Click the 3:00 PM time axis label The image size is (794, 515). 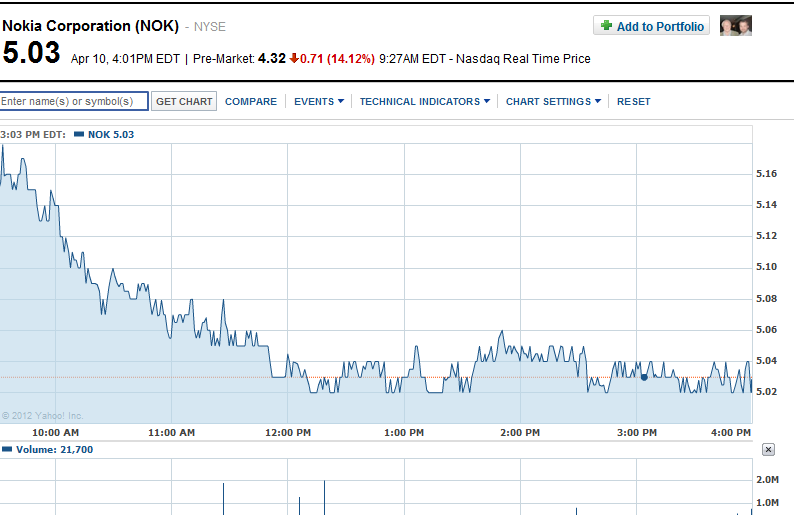click(x=637, y=432)
